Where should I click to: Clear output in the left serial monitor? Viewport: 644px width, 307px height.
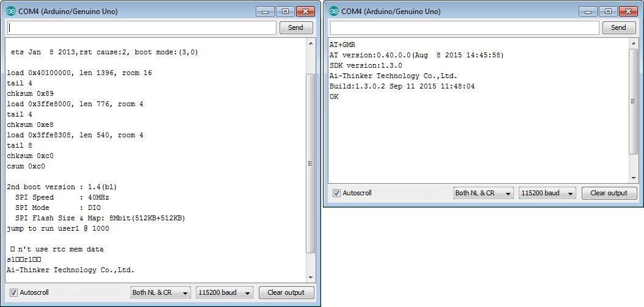(x=286, y=292)
